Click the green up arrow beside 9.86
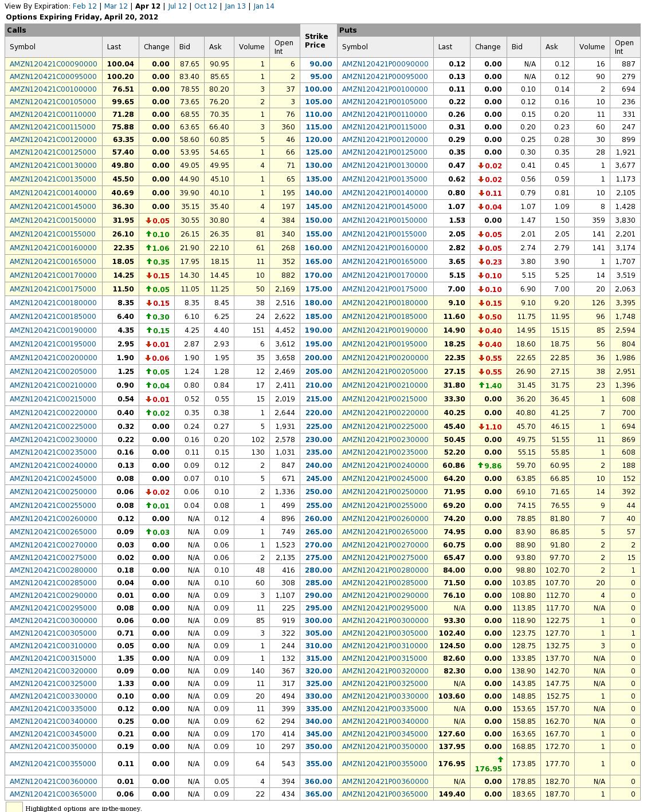 480,466
